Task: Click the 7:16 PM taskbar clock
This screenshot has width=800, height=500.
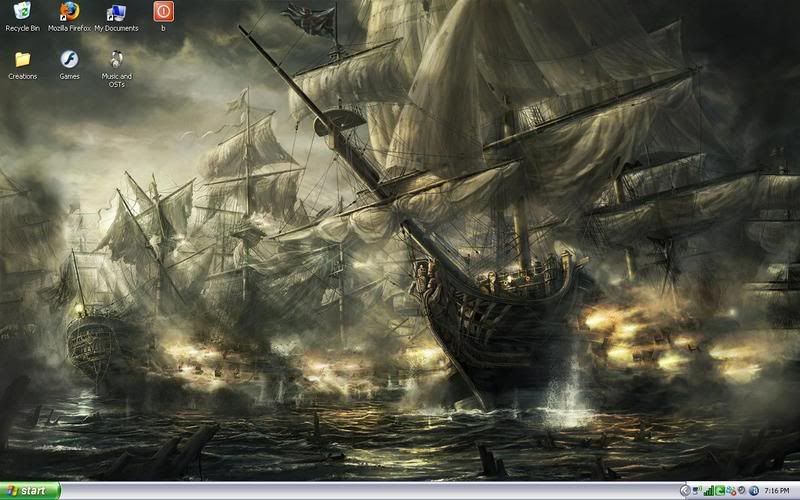Action: 776,491
